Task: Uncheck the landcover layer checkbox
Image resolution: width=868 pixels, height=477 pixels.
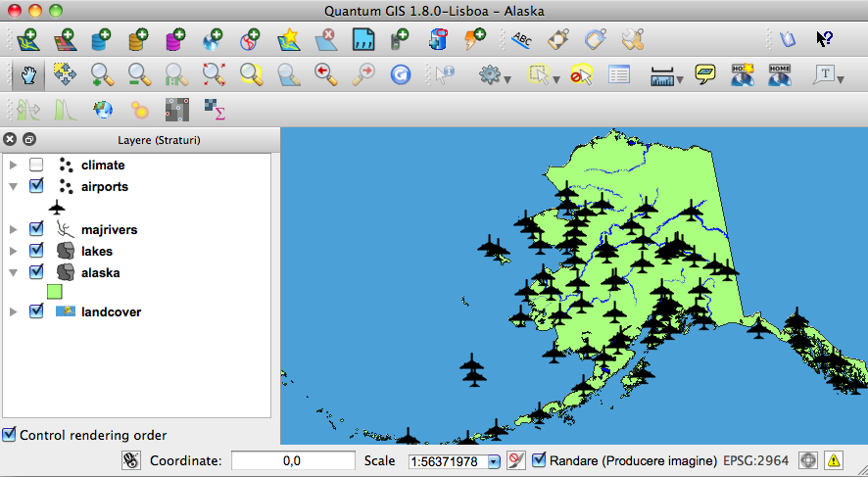Action: 36,311
